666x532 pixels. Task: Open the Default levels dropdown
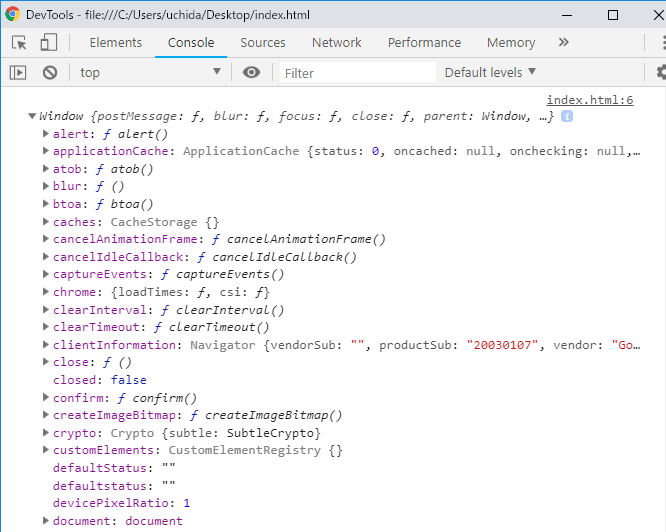(490, 73)
